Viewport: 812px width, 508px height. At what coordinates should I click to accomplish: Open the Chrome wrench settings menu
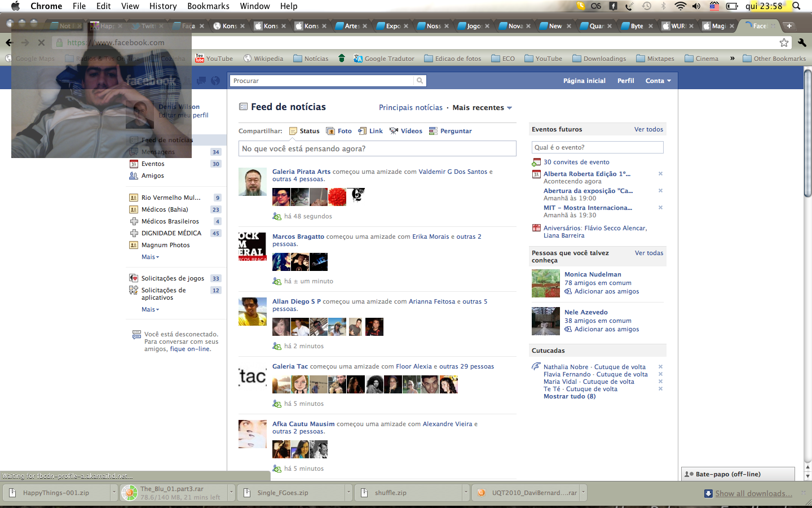coord(802,42)
